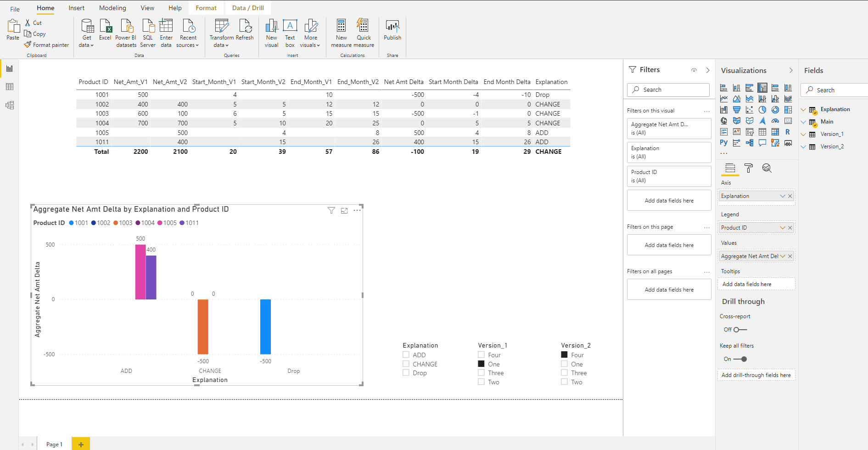
Task: Switch to Model view in left sidebar
Action: (10, 105)
